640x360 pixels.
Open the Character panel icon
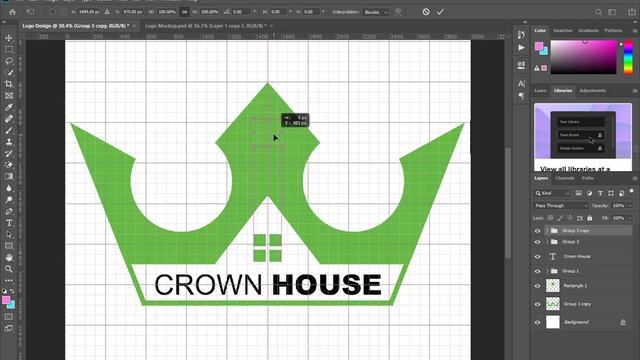[521, 84]
